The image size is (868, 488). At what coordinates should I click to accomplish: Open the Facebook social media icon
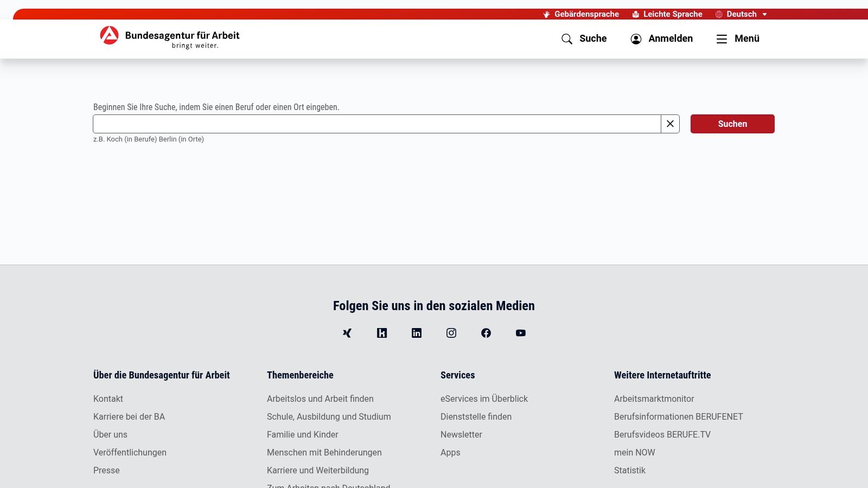point(486,333)
